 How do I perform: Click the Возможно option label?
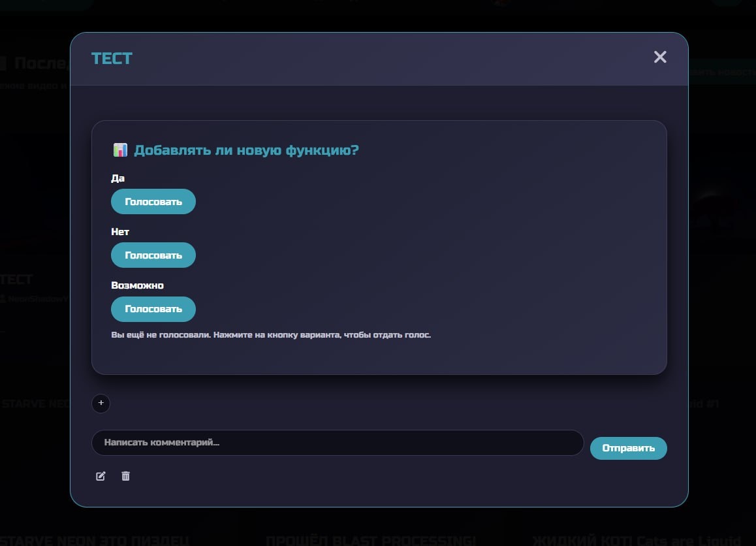click(137, 285)
